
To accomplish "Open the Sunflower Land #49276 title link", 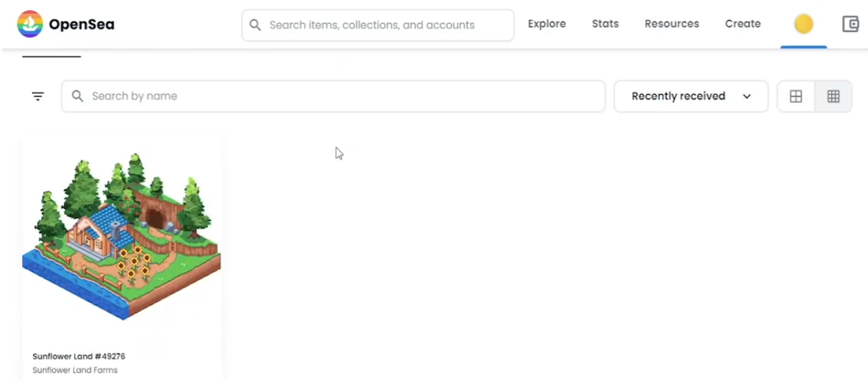I will click(x=79, y=356).
